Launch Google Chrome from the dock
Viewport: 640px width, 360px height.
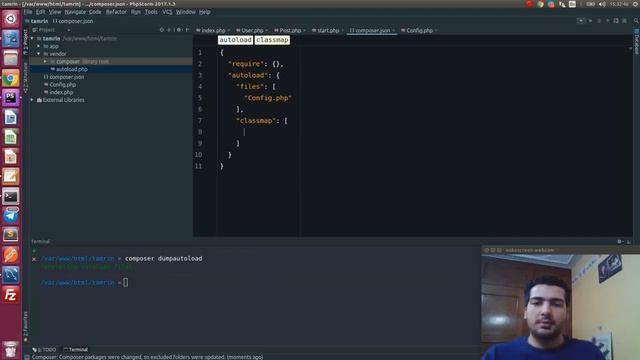(11, 78)
